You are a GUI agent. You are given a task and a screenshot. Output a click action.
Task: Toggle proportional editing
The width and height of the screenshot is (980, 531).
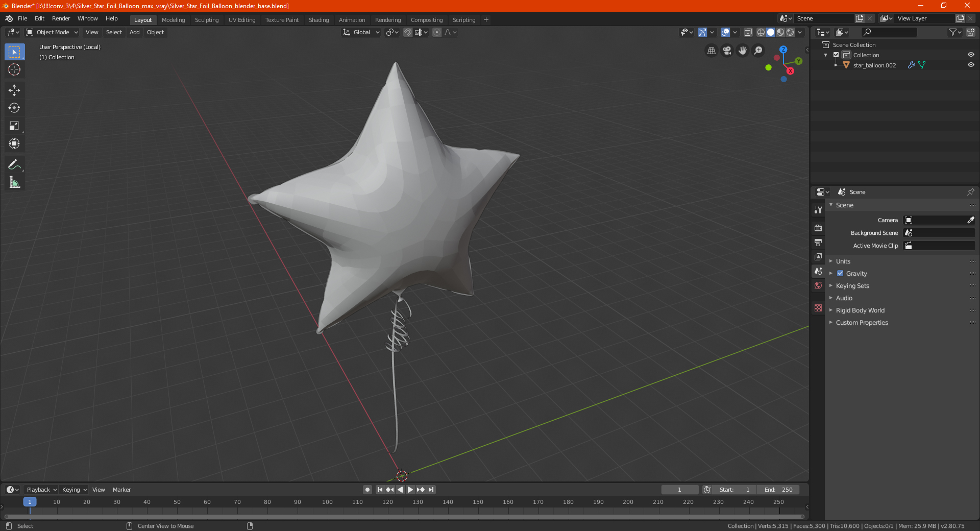pyautogui.click(x=437, y=32)
